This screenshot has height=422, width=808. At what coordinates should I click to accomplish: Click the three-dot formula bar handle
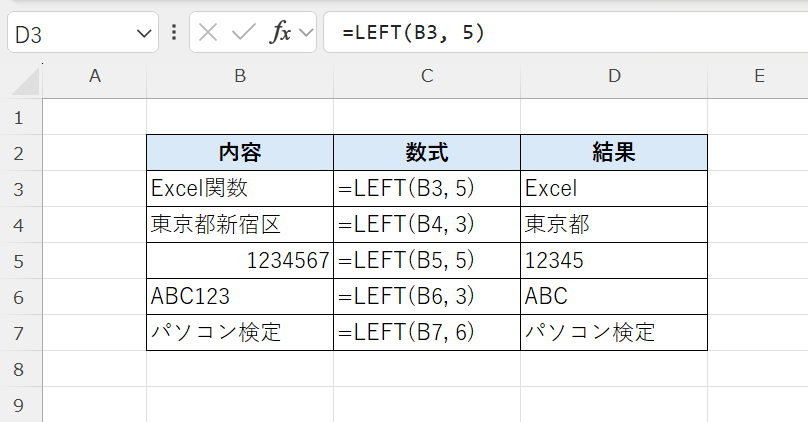174,32
